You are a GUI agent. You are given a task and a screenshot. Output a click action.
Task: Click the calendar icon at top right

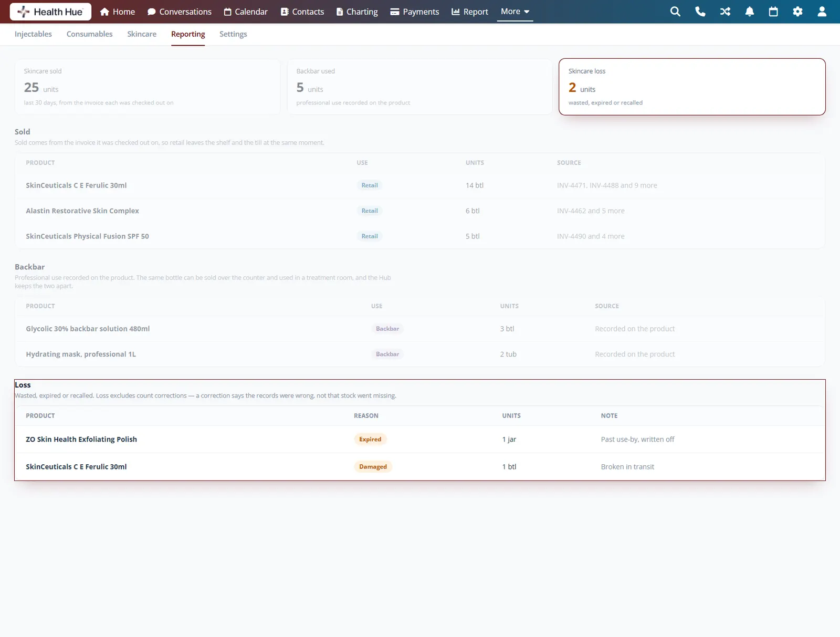773,12
